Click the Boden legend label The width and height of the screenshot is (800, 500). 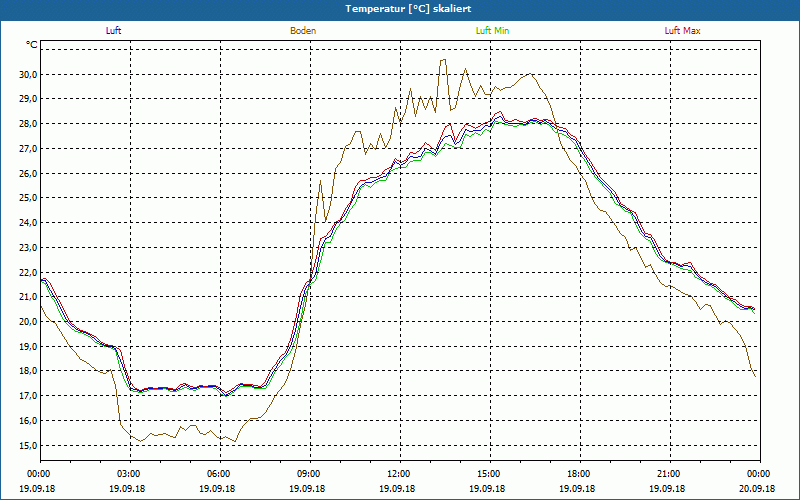[x=303, y=31]
